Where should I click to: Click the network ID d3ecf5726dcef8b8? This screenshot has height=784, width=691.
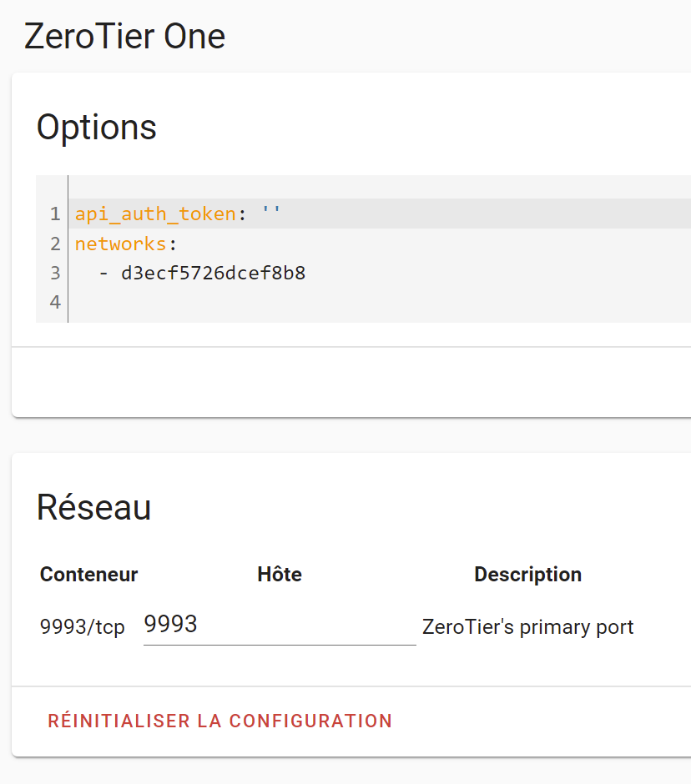point(213,273)
